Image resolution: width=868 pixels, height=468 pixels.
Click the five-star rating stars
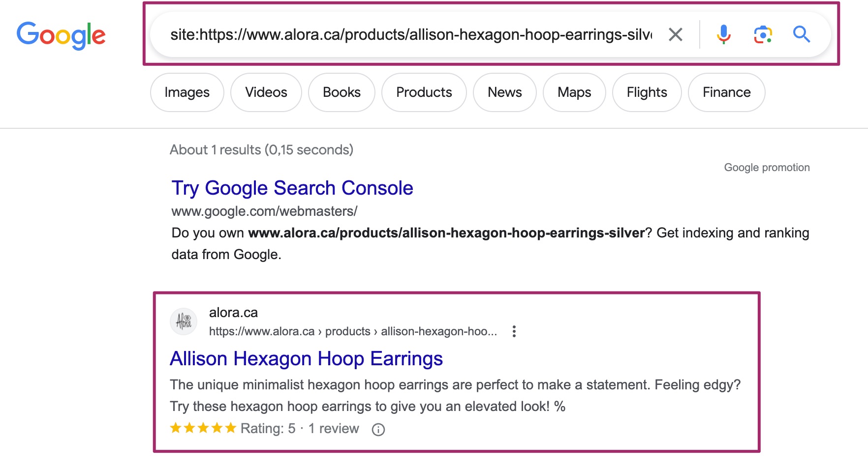pyautogui.click(x=203, y=428)
